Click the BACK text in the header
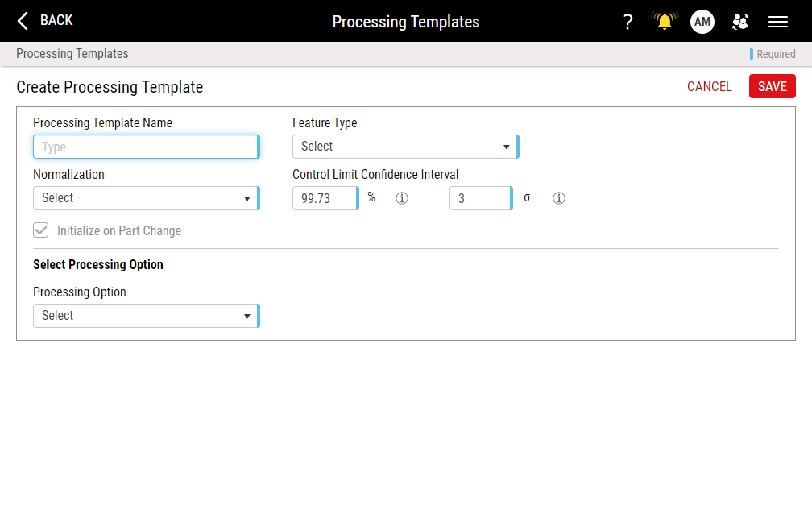Screen dimensions: 812x522 pos(56,20)
